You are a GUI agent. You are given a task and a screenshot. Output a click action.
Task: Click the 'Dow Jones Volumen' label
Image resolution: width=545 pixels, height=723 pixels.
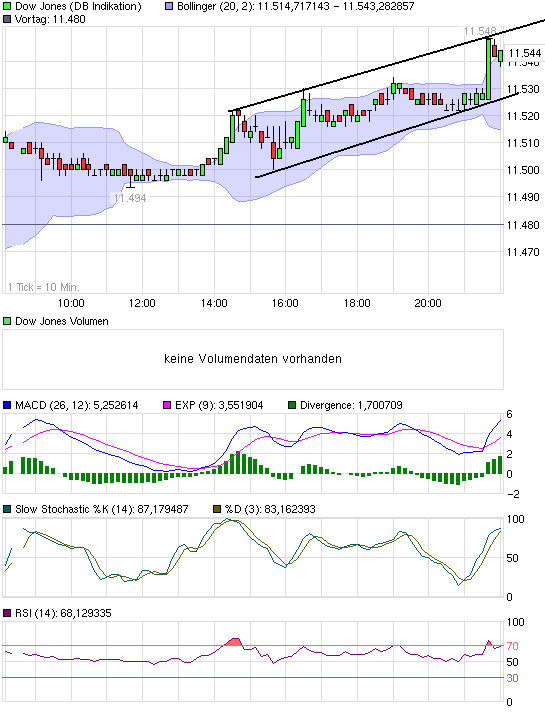coord(62,321)
